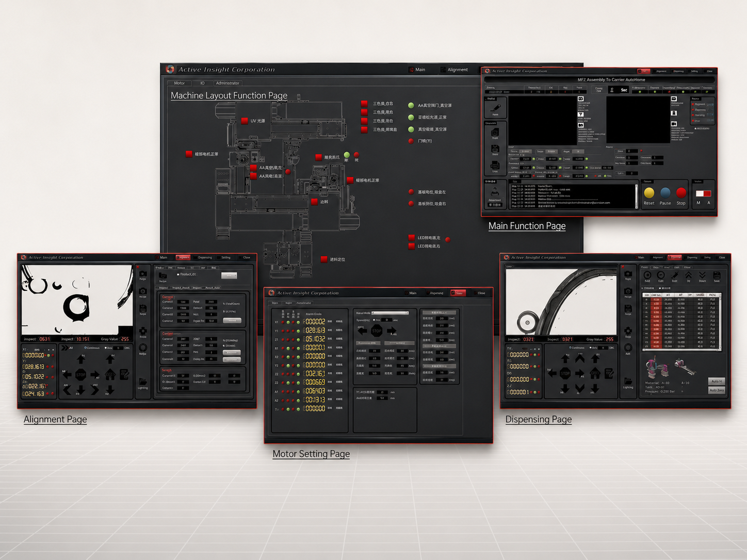Click the left chevron icon in Alignment Page jog panel

[67, 390]
